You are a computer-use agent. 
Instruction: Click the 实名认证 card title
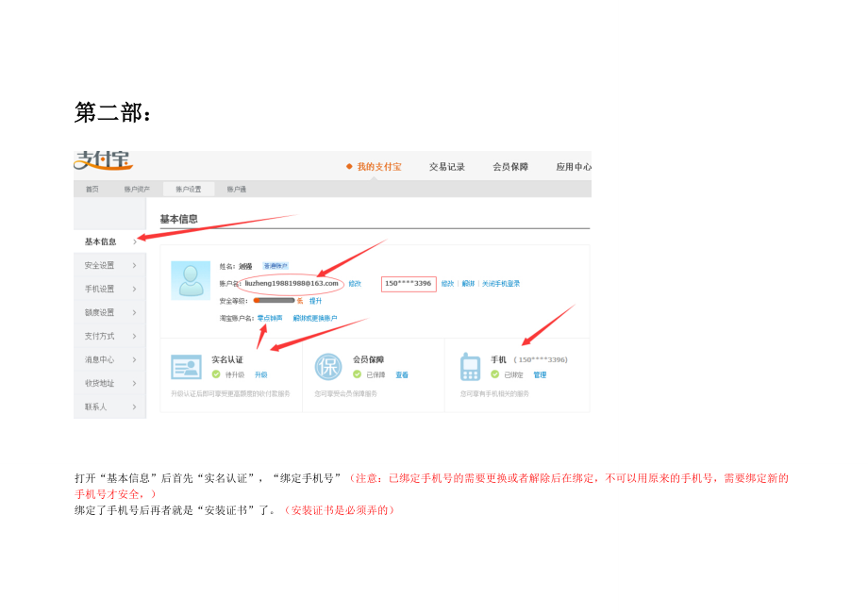(x=227, y=359)
